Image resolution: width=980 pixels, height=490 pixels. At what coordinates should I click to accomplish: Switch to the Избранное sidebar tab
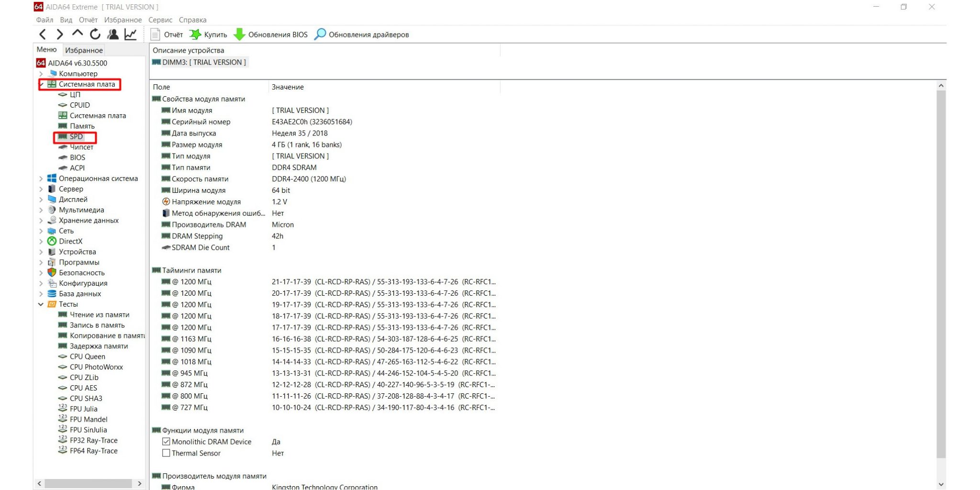point(84,50)
